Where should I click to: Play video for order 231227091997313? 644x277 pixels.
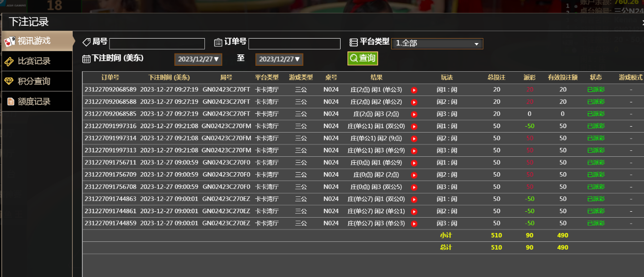coord(414,151)
